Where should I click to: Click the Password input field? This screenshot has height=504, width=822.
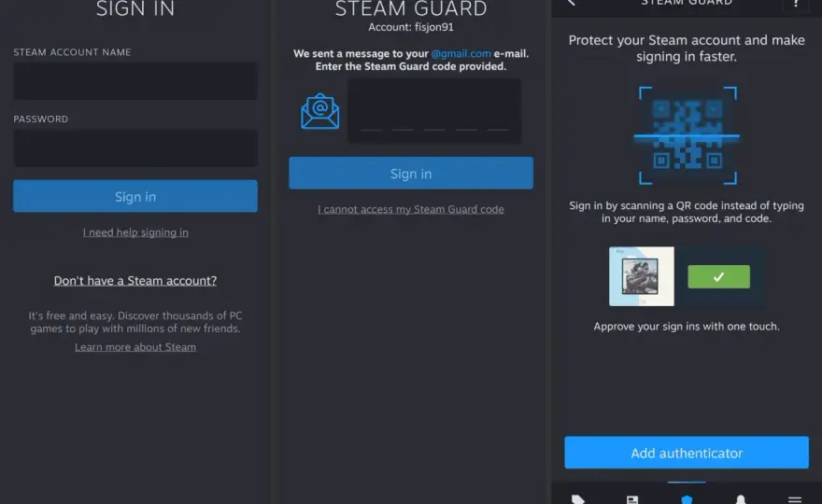(135, 148)
